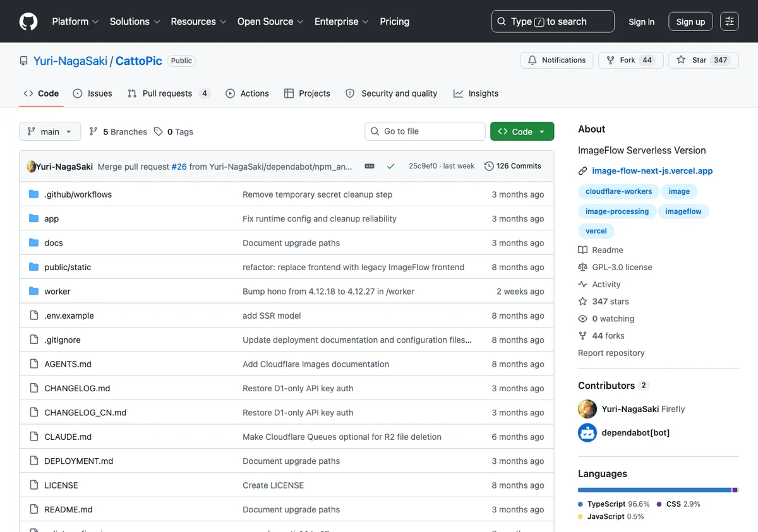Click Yuri-NagaSaki avatar in Contributors
Image resolution: width=758 pixels, height=532 pixels.
[587, 409]
